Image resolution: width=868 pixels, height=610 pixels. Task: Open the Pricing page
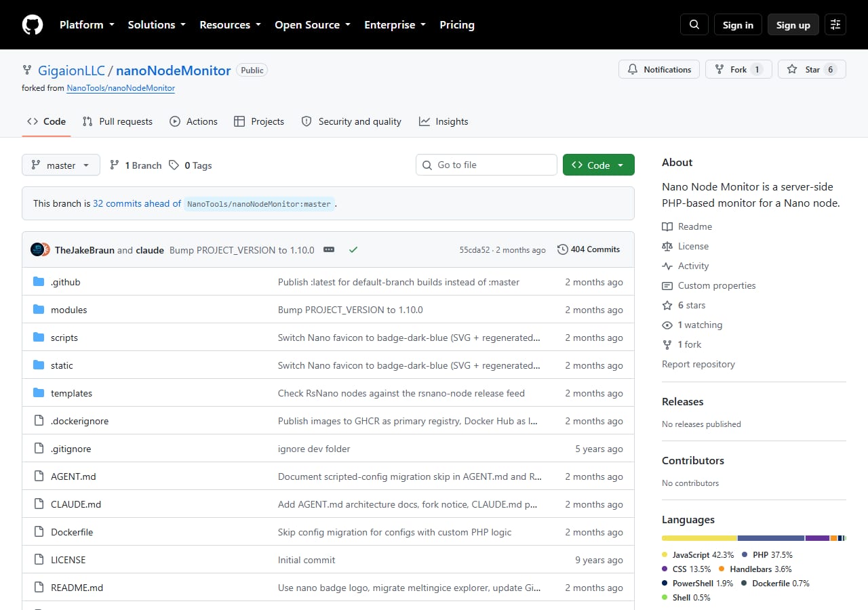[457, 25]
